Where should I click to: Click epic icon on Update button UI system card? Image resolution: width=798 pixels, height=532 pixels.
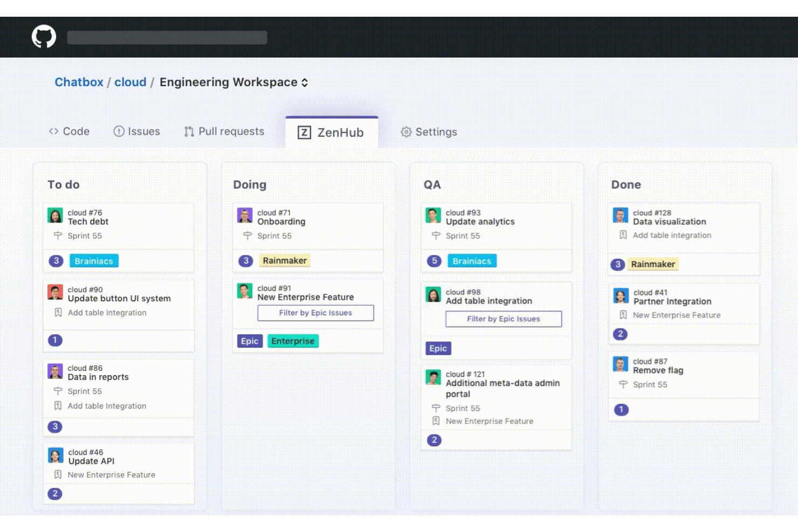58,313
